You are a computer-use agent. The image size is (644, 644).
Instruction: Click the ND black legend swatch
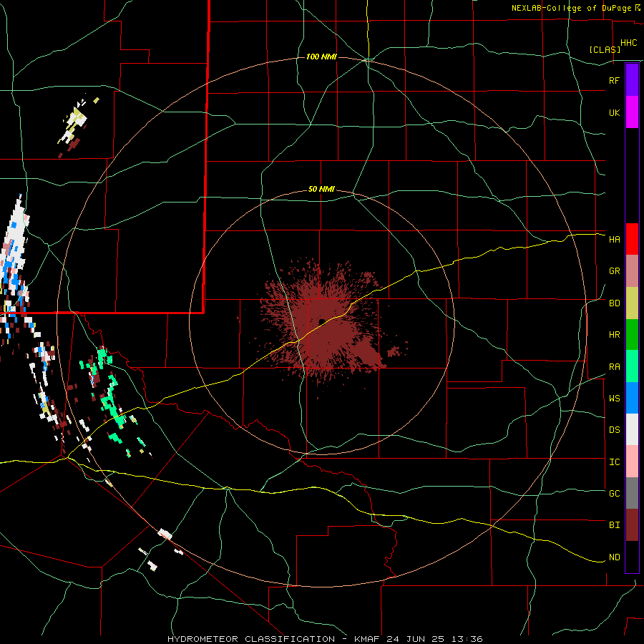(x=632, y=557)
